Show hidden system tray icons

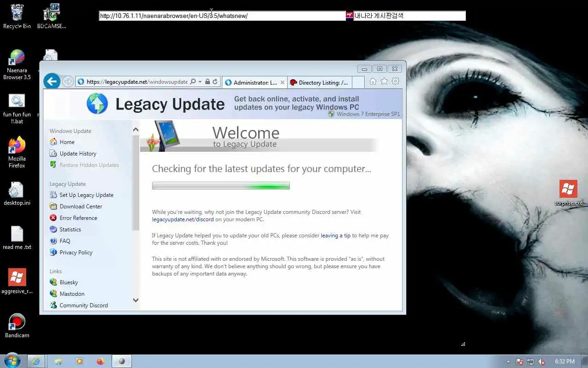508,362
